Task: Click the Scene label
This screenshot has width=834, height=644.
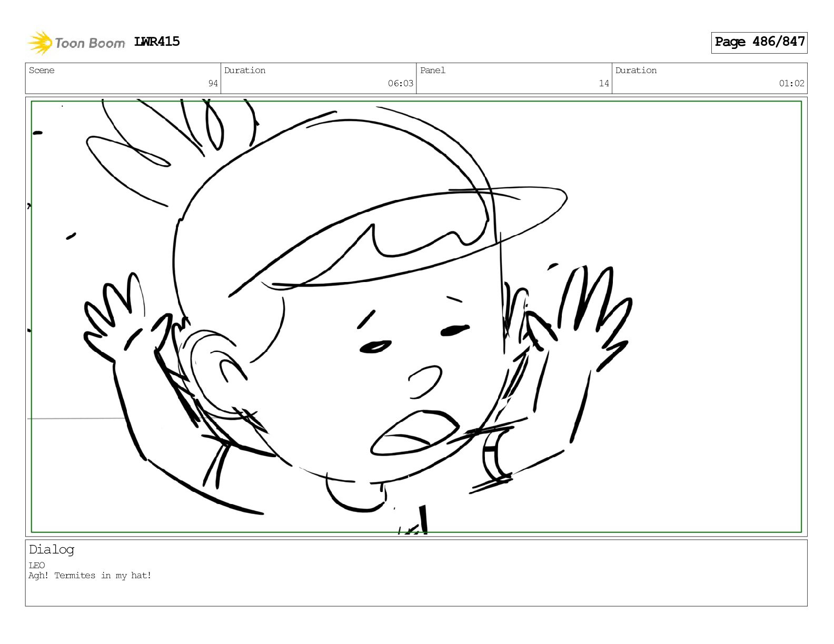Action: pyautogui.click(x=42, y=71)
